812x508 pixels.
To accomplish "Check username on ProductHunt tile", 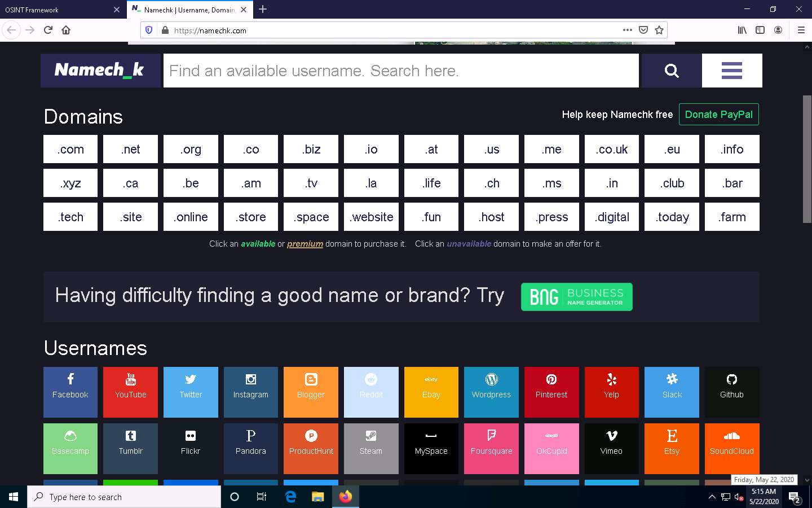I will click(x=311, y=449).
